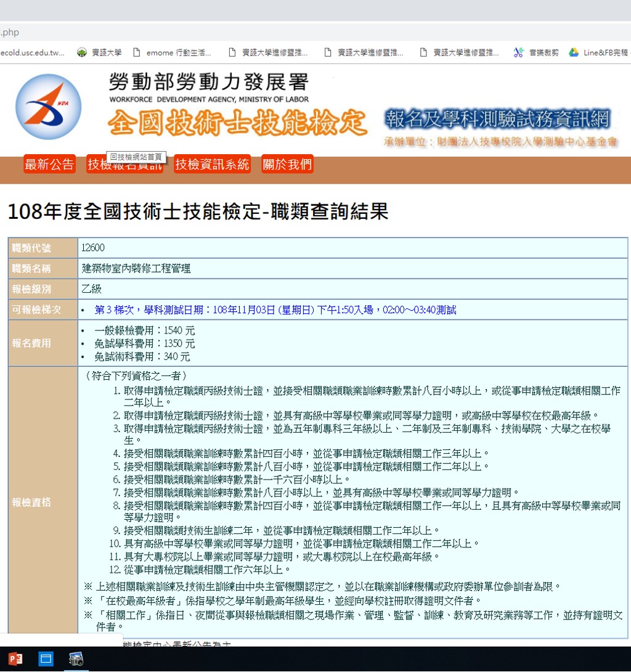This screenshot has height=672, width=631.
Task: Open PowerPoint from the taskbar
Action: pyautogui.click(x=15, y=659)
